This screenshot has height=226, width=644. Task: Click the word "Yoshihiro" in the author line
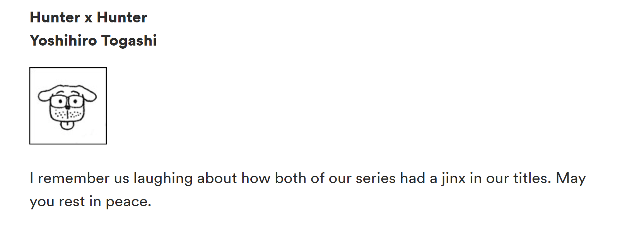point(63,41)
